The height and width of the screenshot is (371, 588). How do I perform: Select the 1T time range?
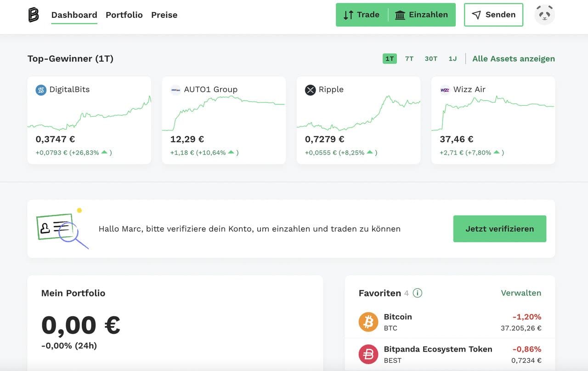click(x=390, y=59)
